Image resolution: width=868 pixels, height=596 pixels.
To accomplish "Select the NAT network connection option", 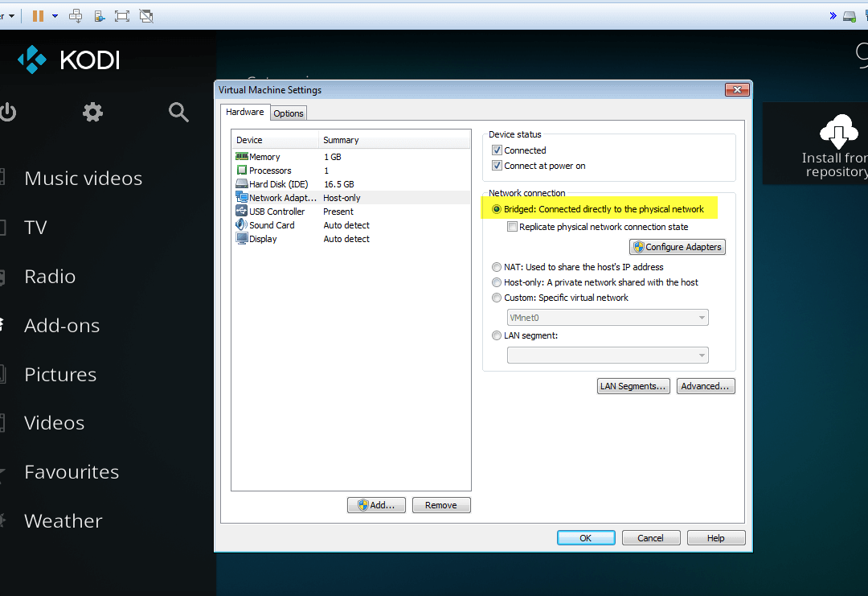I will point(497,267).
